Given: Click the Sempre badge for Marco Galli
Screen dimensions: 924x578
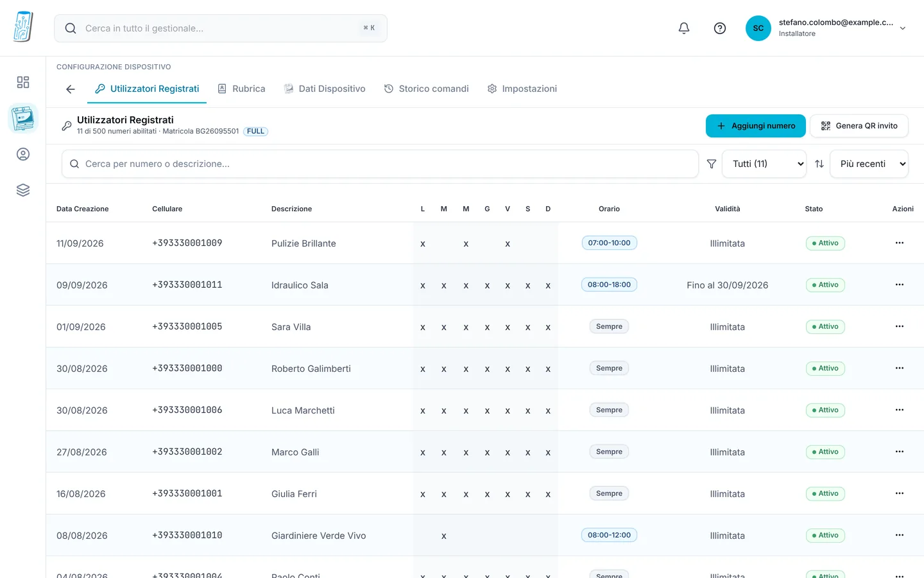Looking at the screenshot, I should (610, 451).
